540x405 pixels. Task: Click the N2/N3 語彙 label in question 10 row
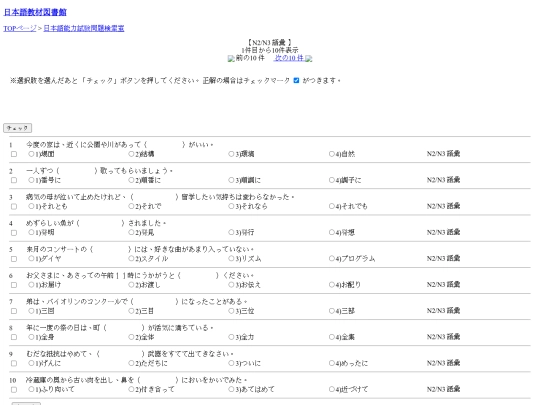(x=443, y=389)
